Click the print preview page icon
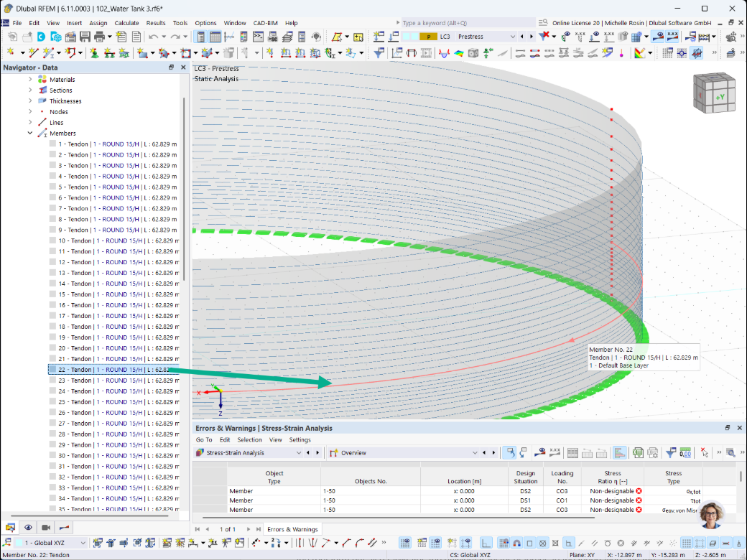 pos(136,37)
